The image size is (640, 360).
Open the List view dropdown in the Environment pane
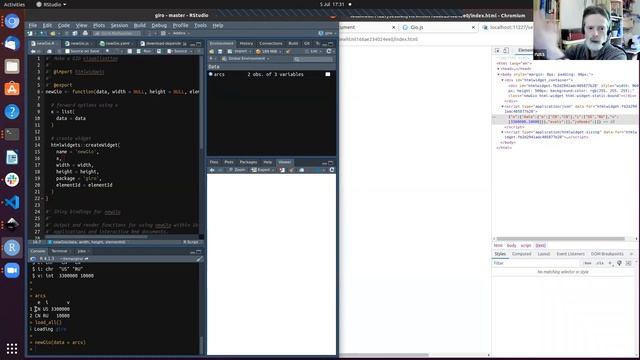[313, 51]
